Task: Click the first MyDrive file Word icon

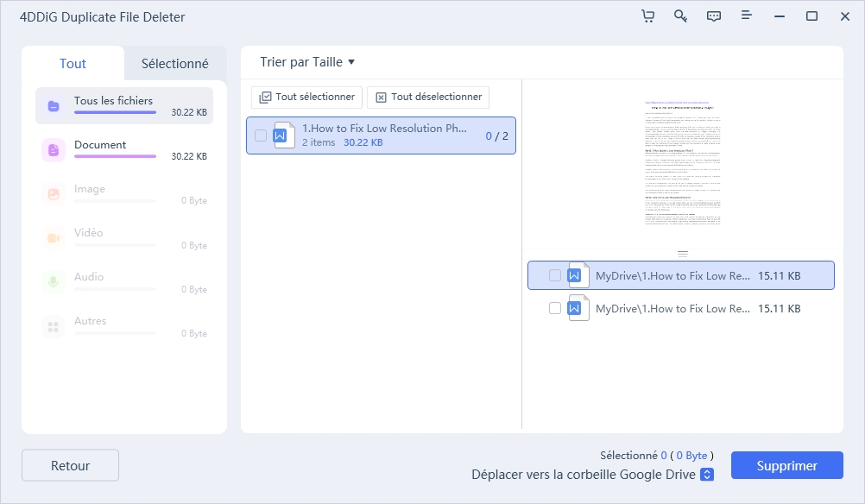Action: coord(578,275)
